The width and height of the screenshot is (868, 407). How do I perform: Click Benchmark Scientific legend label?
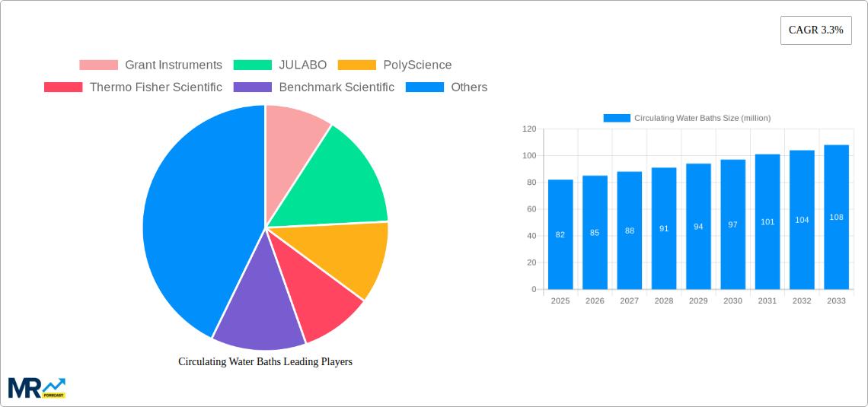coord(337,87)
